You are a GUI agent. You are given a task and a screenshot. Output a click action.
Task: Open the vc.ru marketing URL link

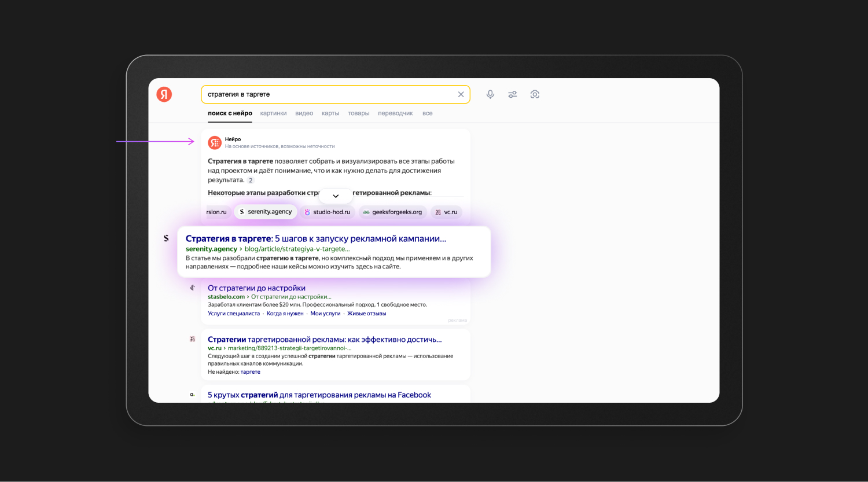[279, 348]
